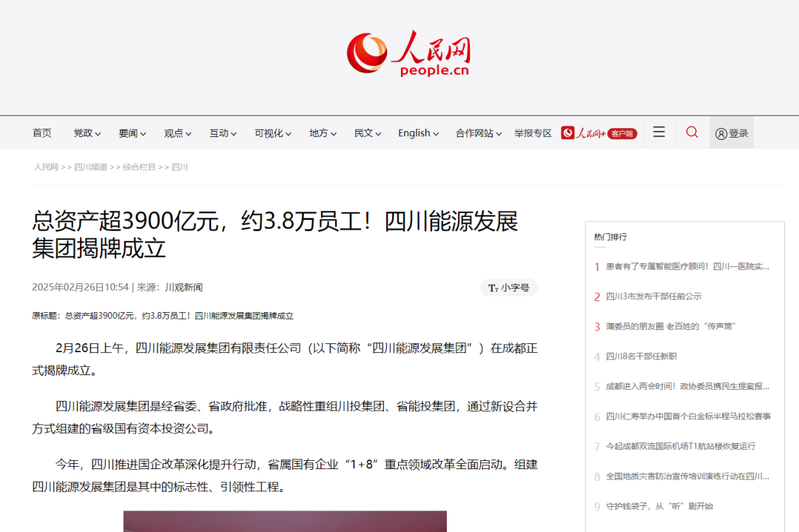Toggle the 小字号 font size button
The image size is (799, 532).
(509, 288)
